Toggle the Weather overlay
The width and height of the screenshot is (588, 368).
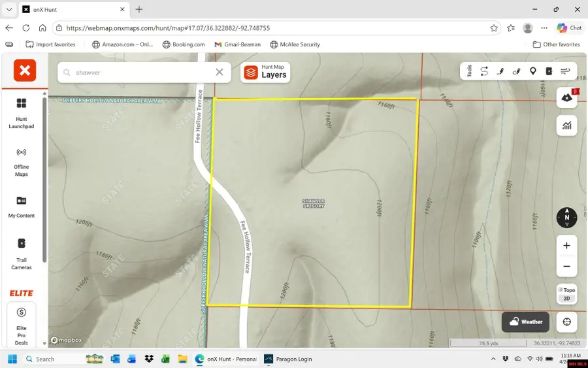(x=526, y=322)
